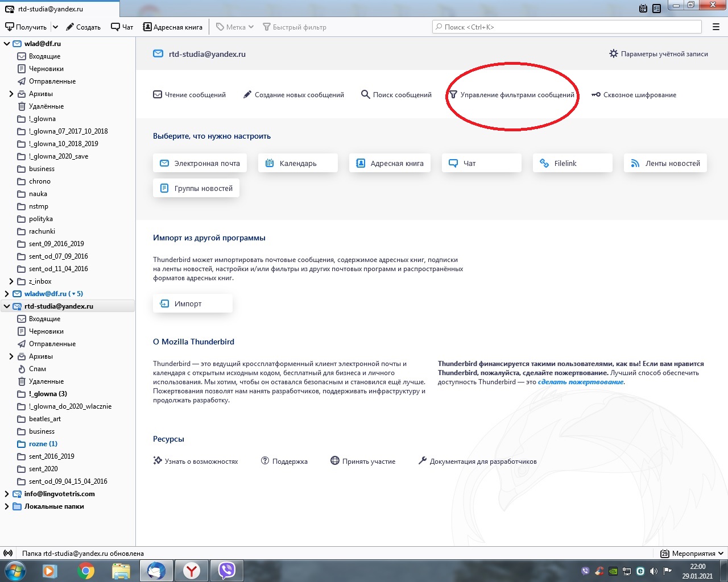Open Управление фильтрами сообщений
The height and width of the screenshot is (582, 728).
pyautogui.click(x=512, y=95)
